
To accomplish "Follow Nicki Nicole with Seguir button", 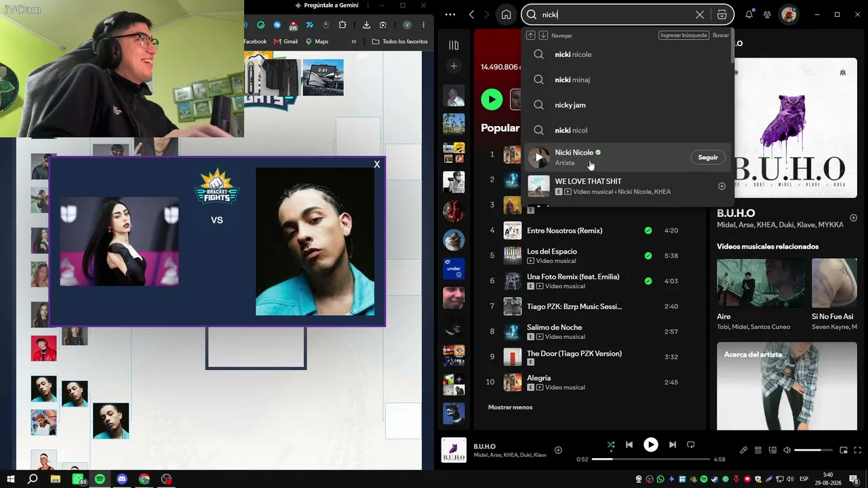I will click(x=708, y=157).
